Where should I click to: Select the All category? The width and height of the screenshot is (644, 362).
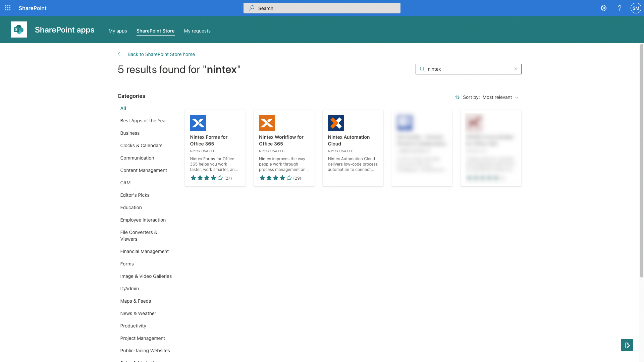[123, 108]
